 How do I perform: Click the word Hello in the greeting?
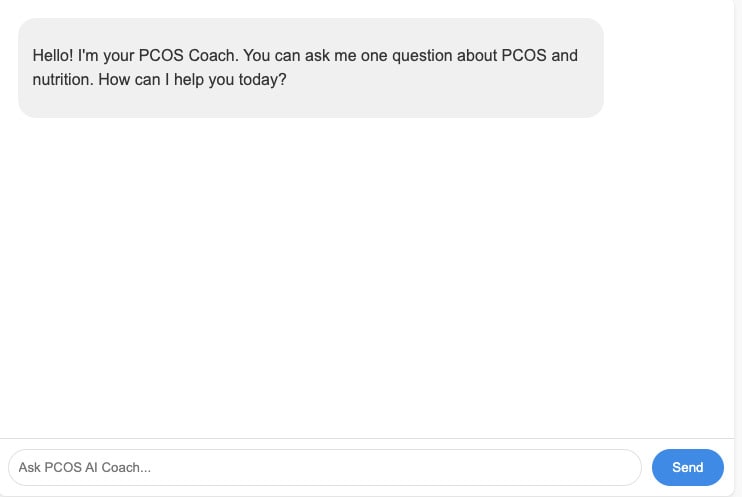[52, 56]
